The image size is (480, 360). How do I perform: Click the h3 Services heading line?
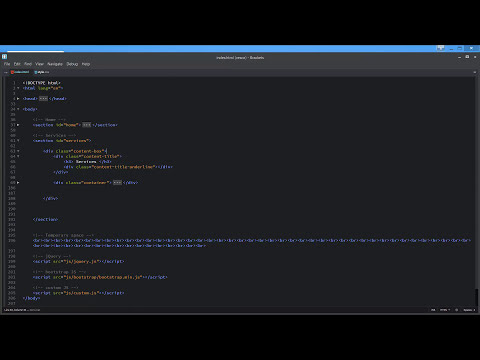[x=88, y=162]
